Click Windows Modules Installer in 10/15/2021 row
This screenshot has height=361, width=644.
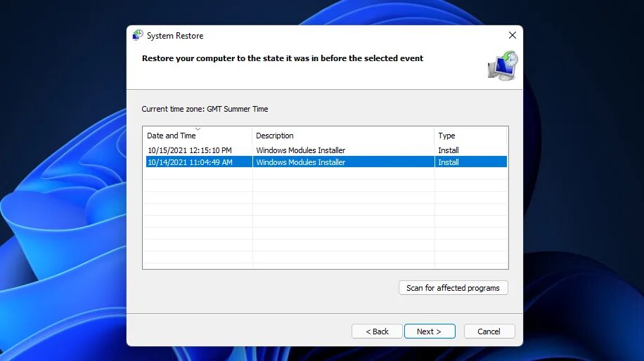click(301, 150)
